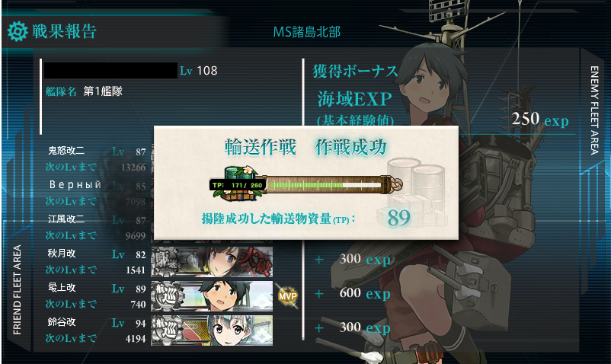Select the 鈴谷改 ship banner portrait
Viewport: 611px width, 364px height.
point(212,331)
